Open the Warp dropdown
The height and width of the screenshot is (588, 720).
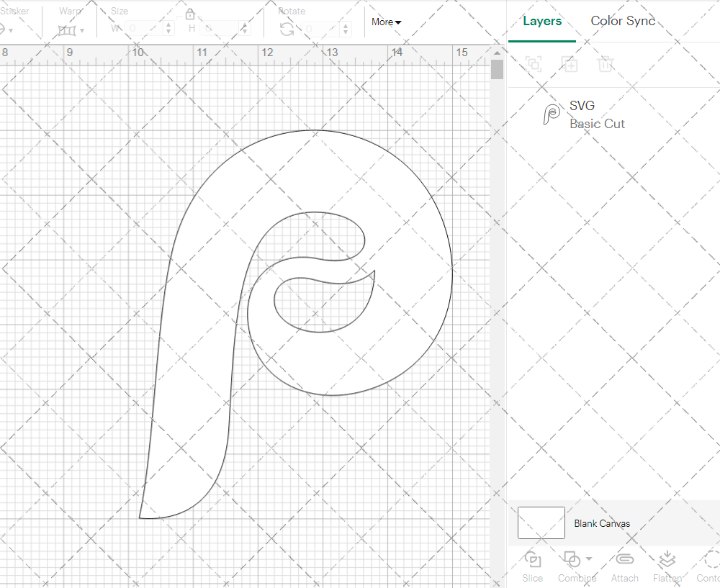(x=71, y=30)
